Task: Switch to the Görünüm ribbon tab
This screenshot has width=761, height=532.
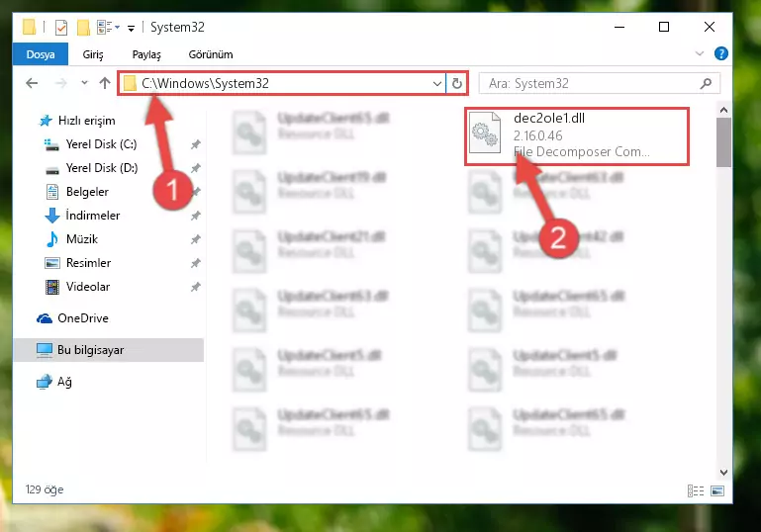Action: coord(211,54)
